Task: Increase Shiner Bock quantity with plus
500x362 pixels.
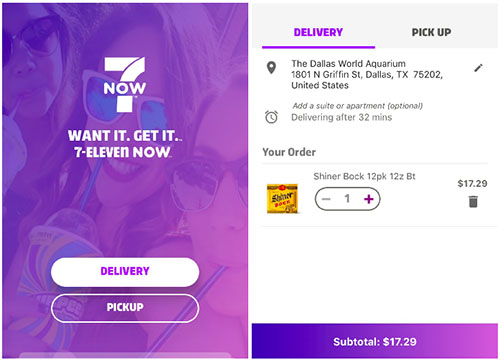Action: 369,199
